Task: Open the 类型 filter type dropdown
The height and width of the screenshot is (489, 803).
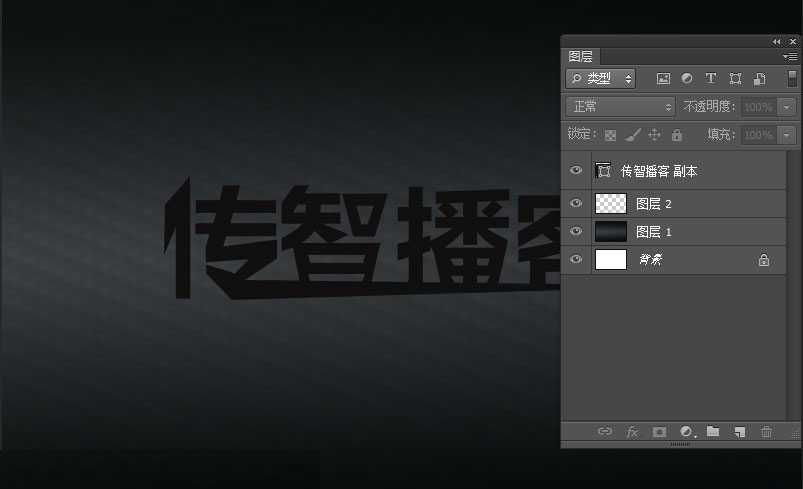Action: [x=601, y=79]
